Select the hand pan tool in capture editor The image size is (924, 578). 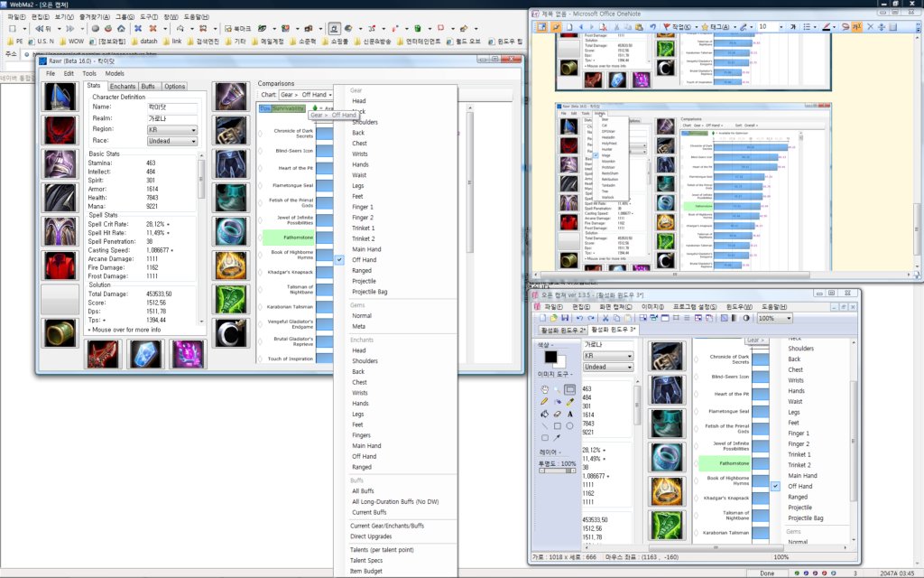pos(544,389)
